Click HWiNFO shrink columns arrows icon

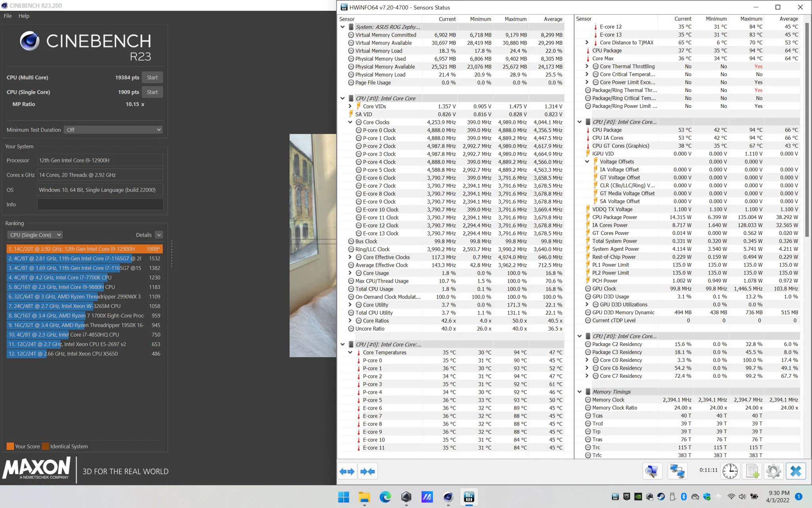(368, 471)
